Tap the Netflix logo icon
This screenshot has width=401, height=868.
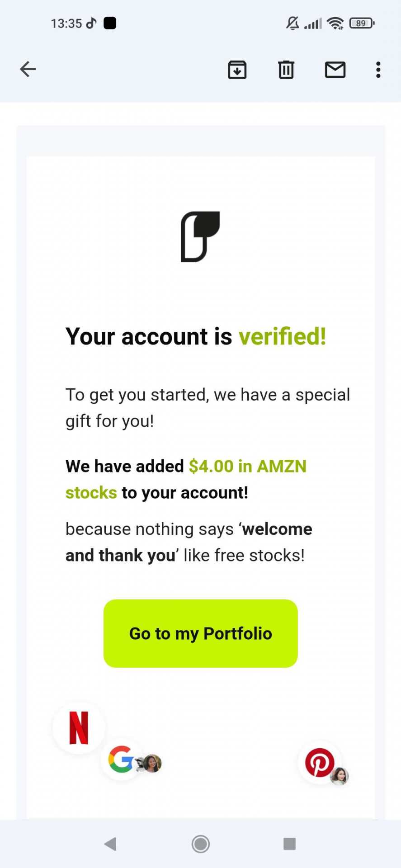79,728
